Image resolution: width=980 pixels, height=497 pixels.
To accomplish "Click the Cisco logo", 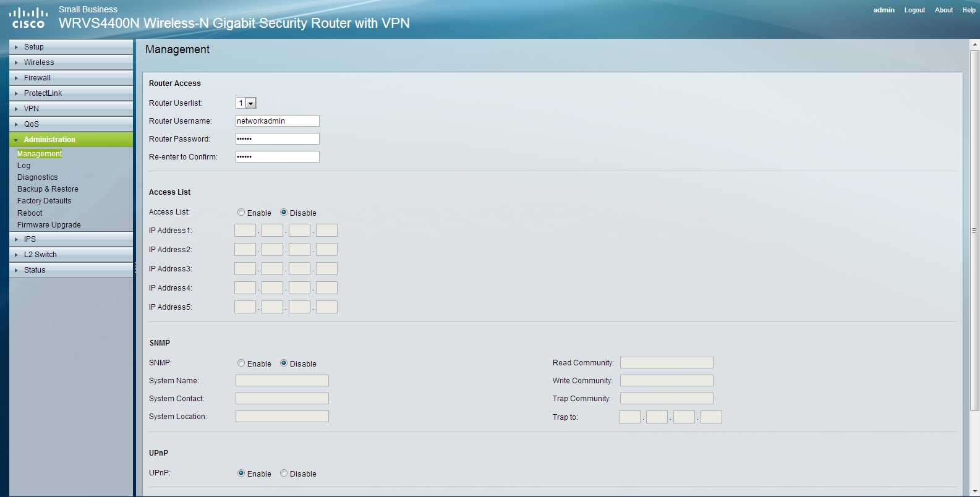I will pyautogui.click(x=28, y=18).
